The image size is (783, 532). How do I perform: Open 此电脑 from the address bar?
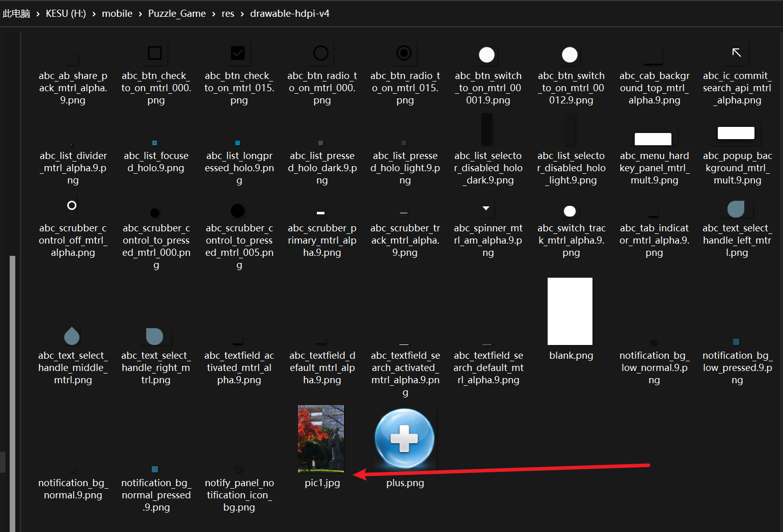(x=16, y=14)
